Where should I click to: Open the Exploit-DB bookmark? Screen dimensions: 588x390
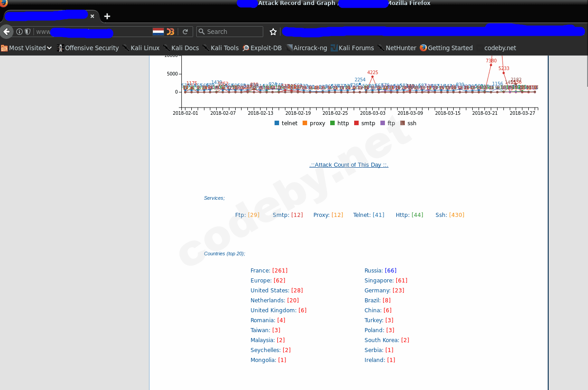262,48
